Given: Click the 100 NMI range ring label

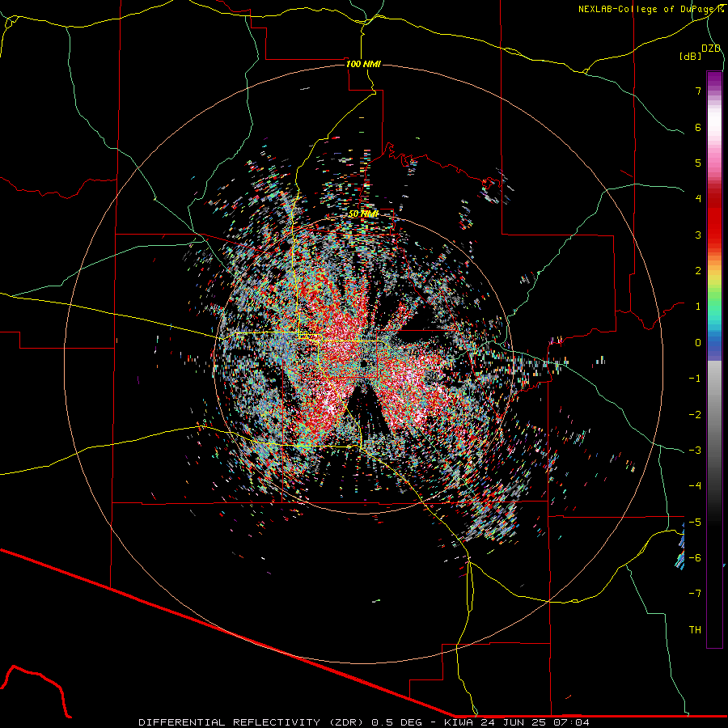Looking at the screenshot, I should click(x=363, y=64).
